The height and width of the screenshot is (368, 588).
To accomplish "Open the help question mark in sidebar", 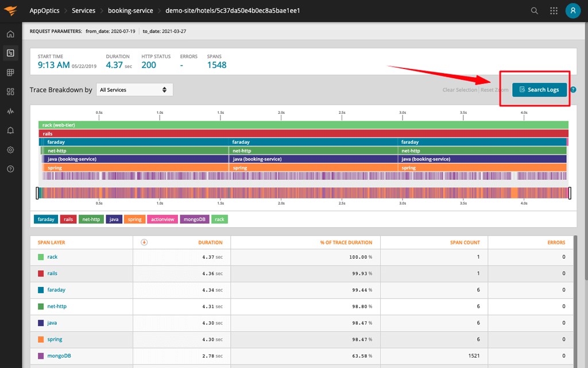I will coord(10,169).
